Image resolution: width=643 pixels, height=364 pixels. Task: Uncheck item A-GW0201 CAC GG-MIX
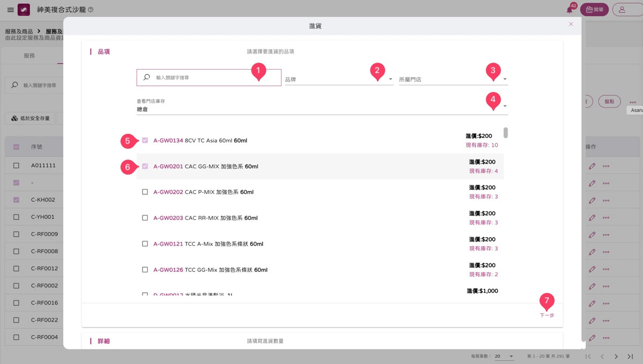145,166
